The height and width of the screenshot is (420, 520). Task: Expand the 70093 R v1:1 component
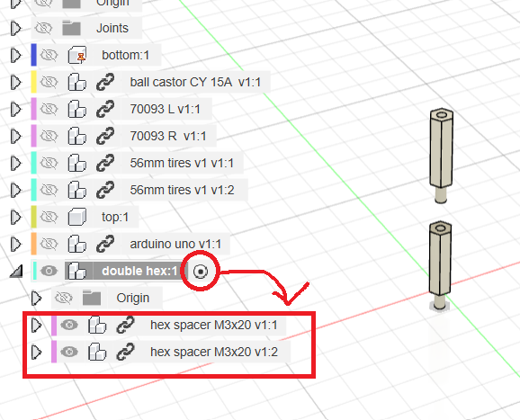point(15,136)
